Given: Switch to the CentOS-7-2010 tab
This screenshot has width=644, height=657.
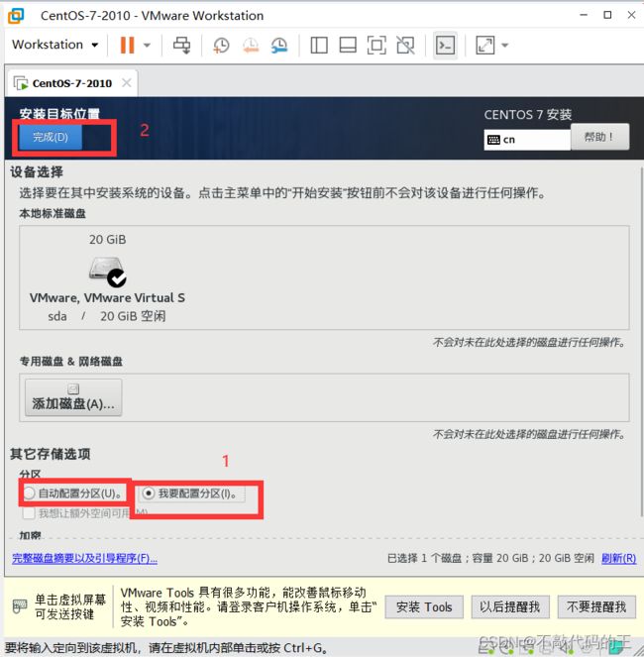Looking at the screenshot, I should 71,83.
